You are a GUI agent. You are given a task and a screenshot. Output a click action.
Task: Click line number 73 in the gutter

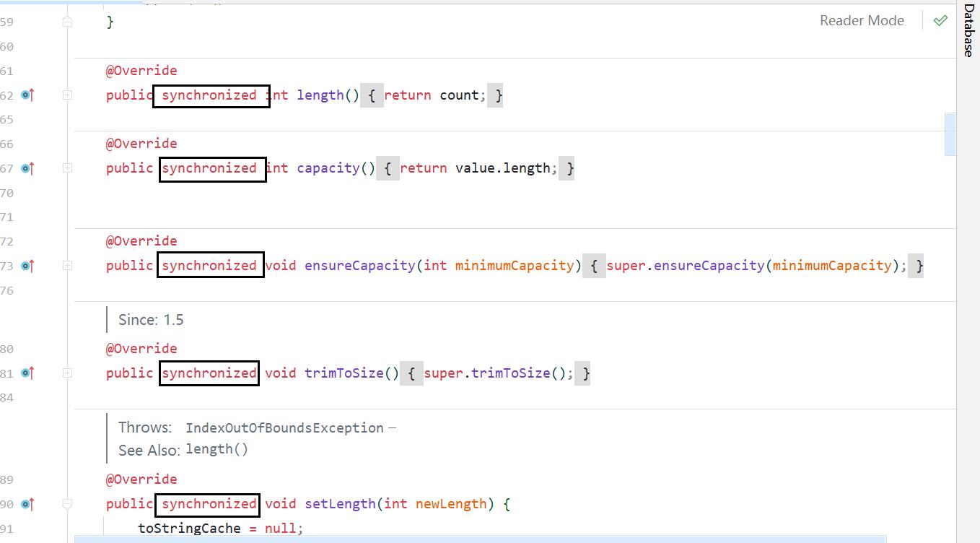7,266
